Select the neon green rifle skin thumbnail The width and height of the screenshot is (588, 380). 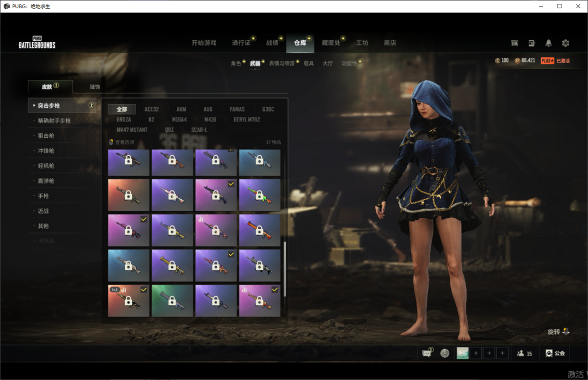(260, 195)
